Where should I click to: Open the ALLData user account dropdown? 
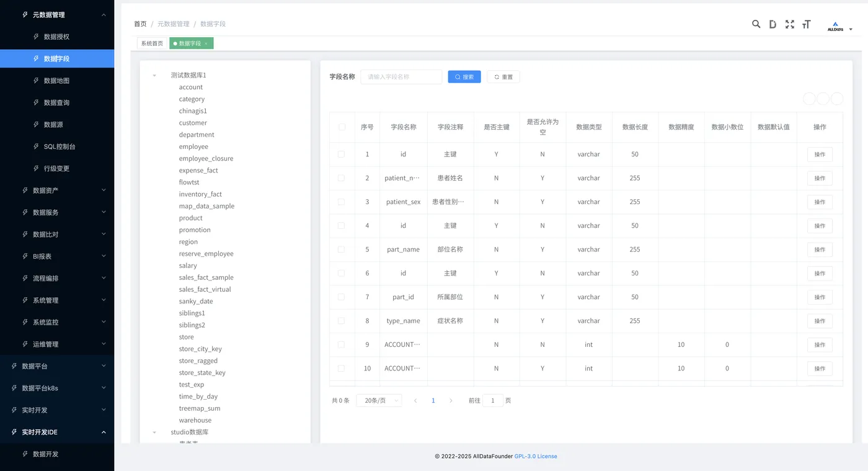pos(840,28)
